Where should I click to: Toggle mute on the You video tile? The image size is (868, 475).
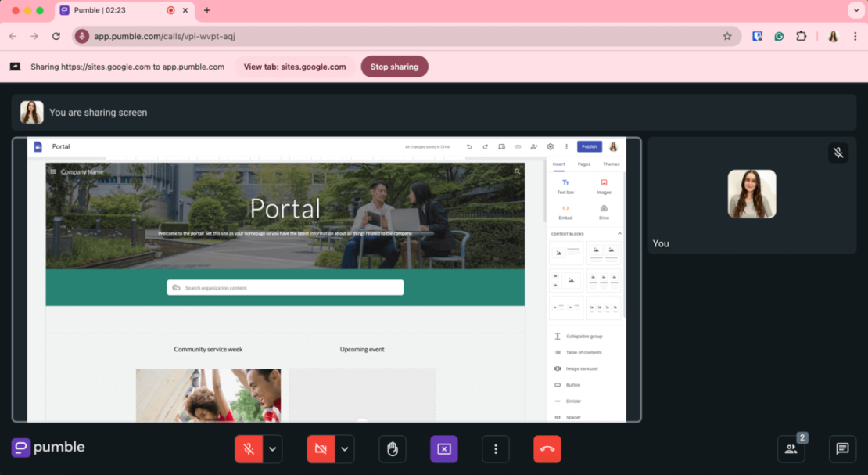(x=838, y=153)
